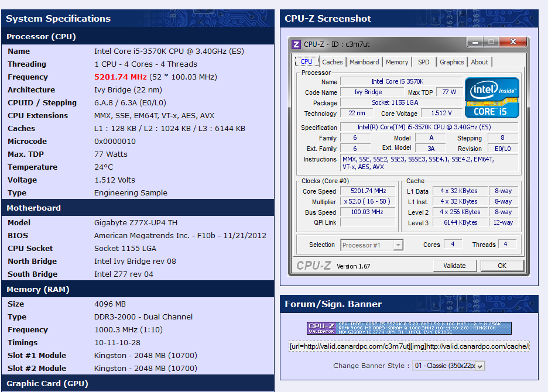
Task: Click the Core Voltage field '1.512 V'
Action: pos(441,113)
